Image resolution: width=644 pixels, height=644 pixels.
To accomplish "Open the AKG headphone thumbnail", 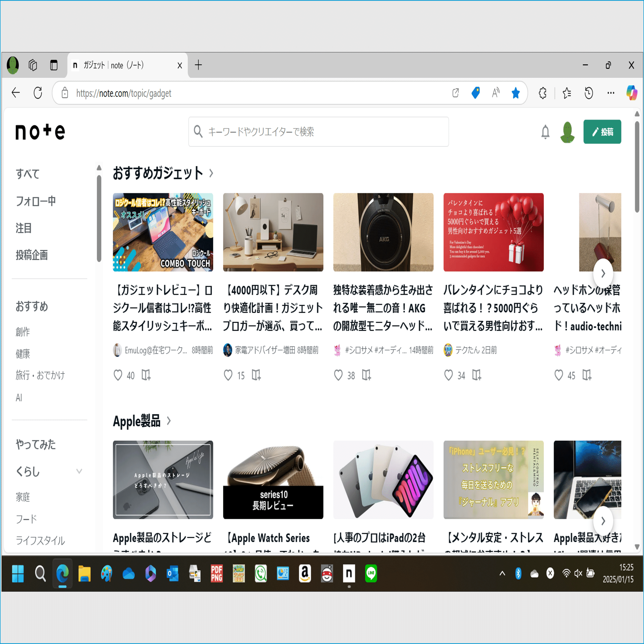I will [x=383, y=232].
